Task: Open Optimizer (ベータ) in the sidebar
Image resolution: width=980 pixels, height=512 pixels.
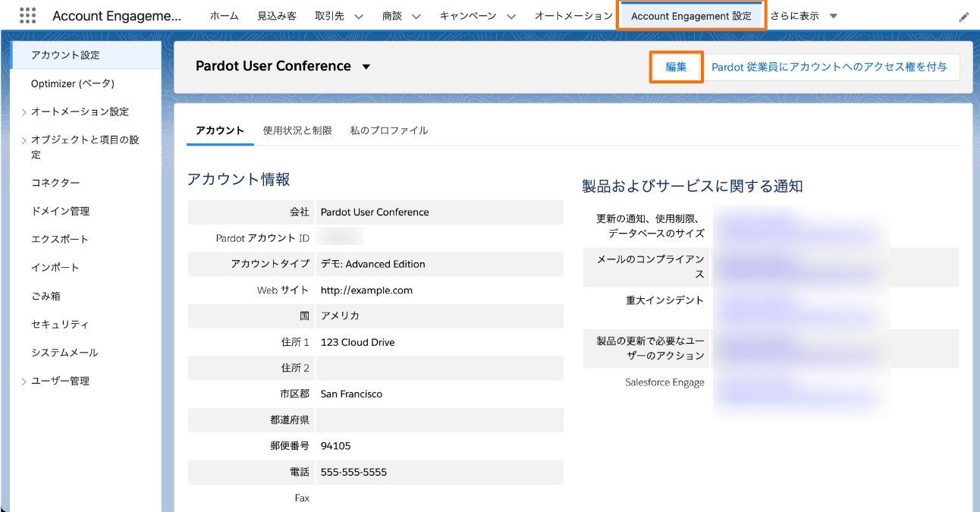Action: 73,83
